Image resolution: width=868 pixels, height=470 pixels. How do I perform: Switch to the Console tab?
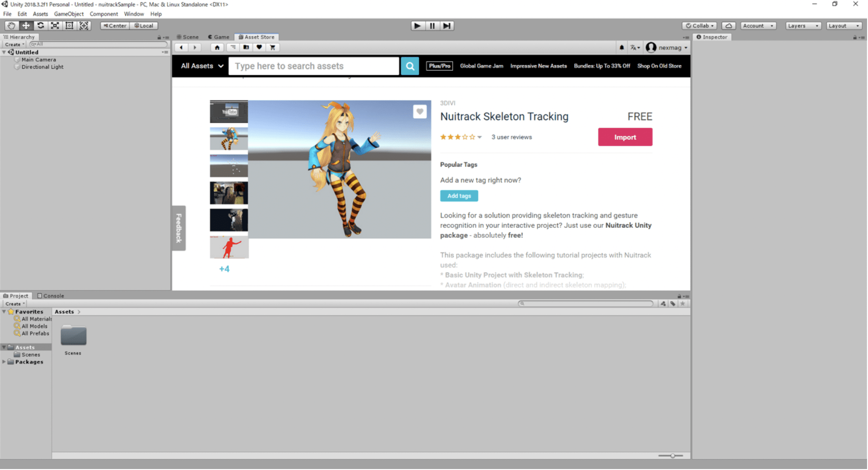(x=50, y=296)
